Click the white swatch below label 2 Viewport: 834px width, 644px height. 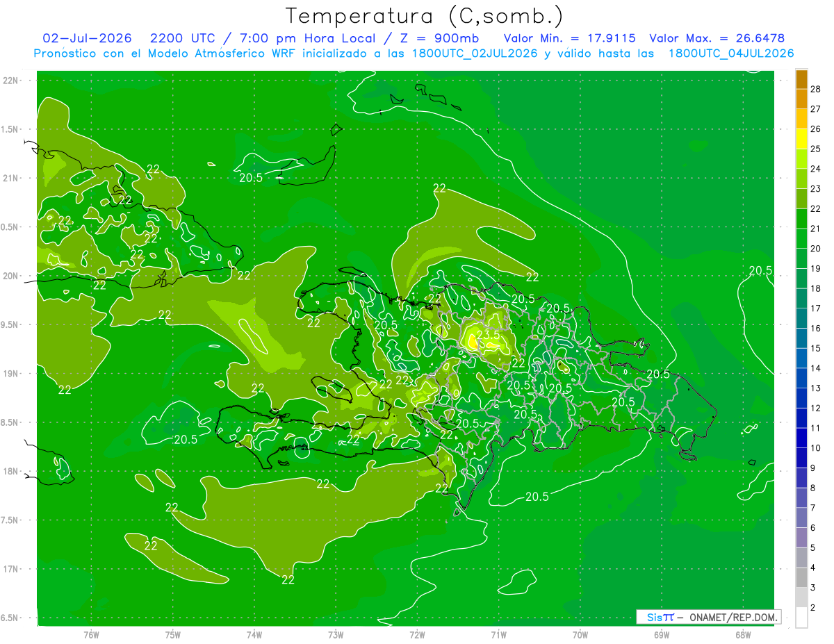coord(802,618)
